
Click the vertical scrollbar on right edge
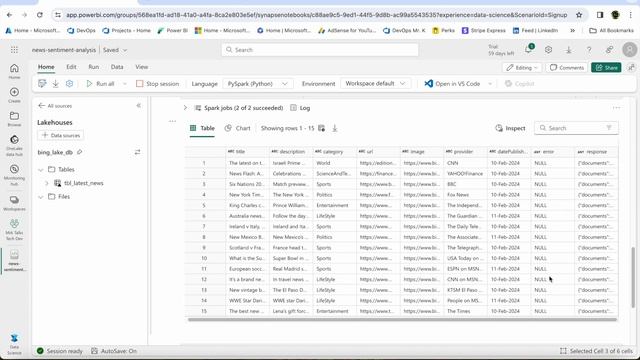[633, 278]
